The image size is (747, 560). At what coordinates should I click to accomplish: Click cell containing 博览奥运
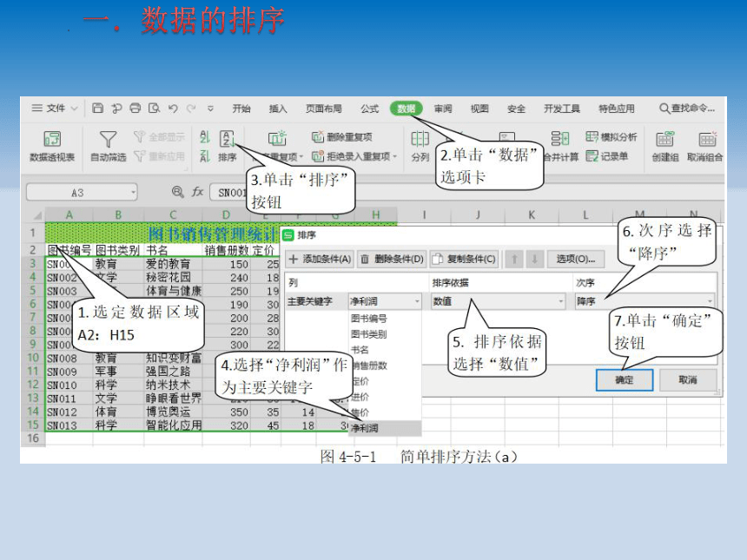pyautogui.click(x=174, y=412)
